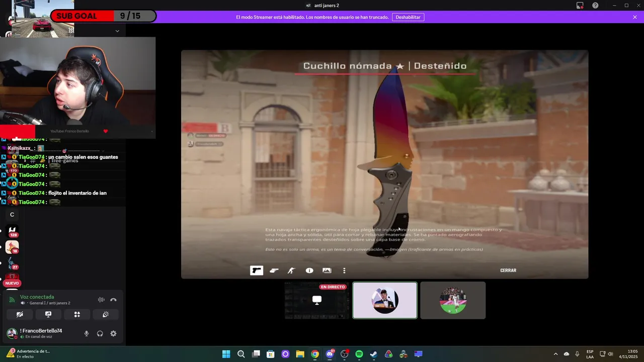Switch to Discord in the taskbar
644x362 pixels.
(x=330, y=354)
